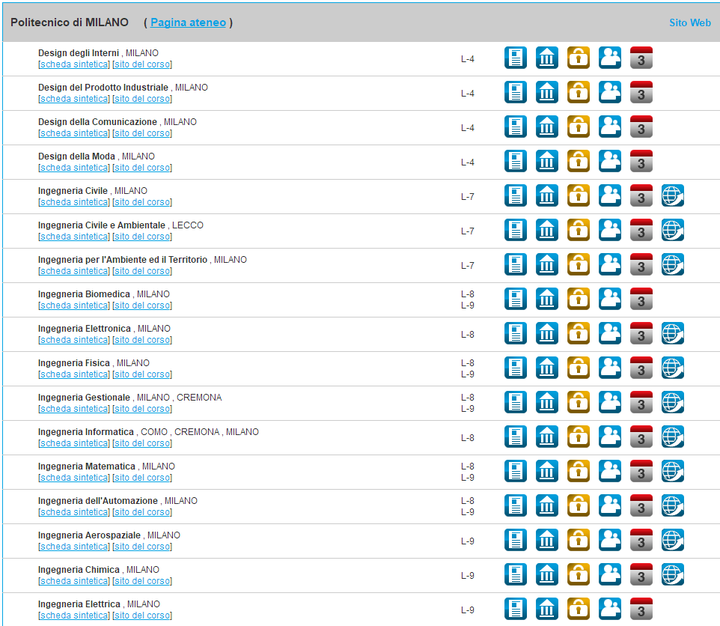720x626 pixels.
Task: Click globe icon for Ingegneria Elettronica
Action: 673,333
